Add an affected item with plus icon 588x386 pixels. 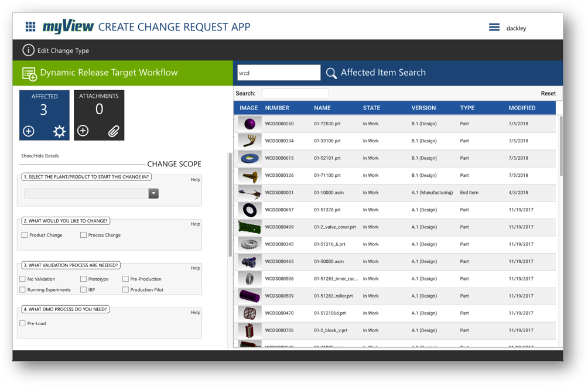[x=29, y=131]
